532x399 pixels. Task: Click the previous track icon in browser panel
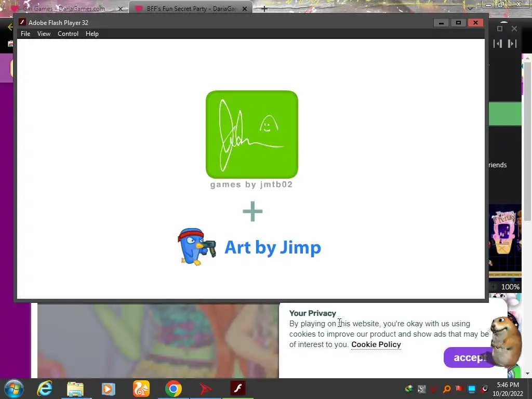point(497,44)
